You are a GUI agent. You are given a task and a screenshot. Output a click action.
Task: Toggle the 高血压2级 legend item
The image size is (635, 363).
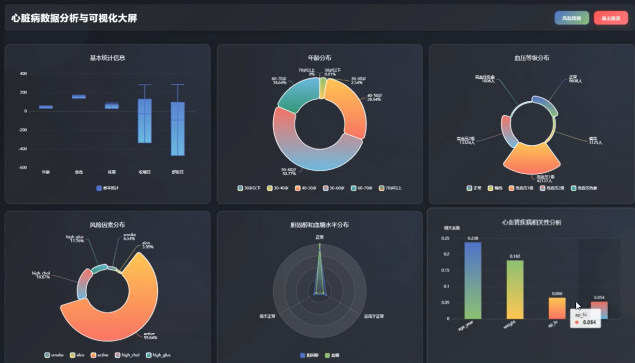552,188
